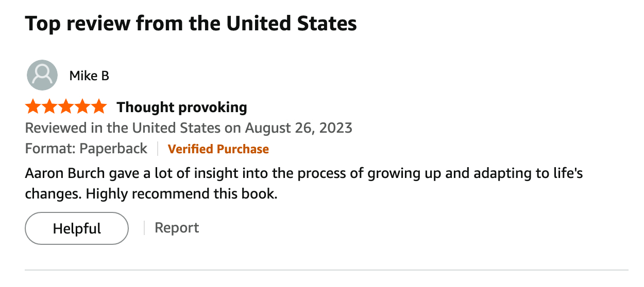The width and height of the screenshot is (644, 287).
Task: Open the "Thought provoking" review title
Action: pyautogui.click(x=182, y=107)
